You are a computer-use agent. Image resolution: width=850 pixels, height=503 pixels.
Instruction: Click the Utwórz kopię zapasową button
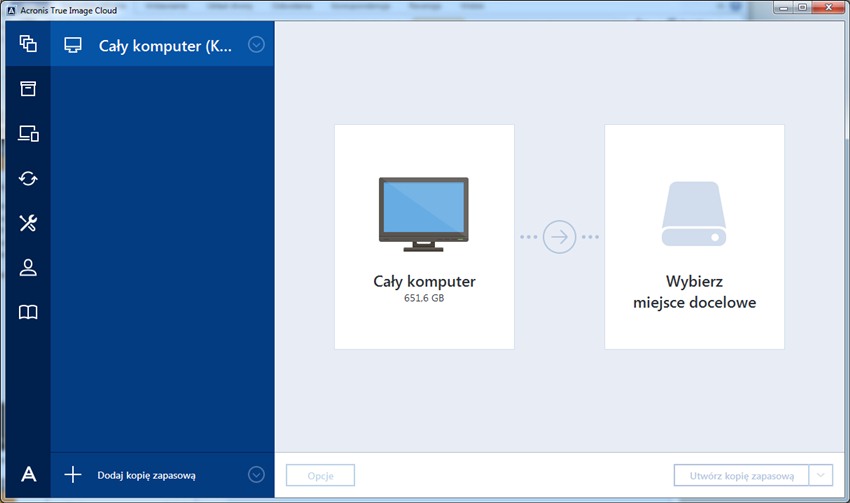(x=742, y=475)
